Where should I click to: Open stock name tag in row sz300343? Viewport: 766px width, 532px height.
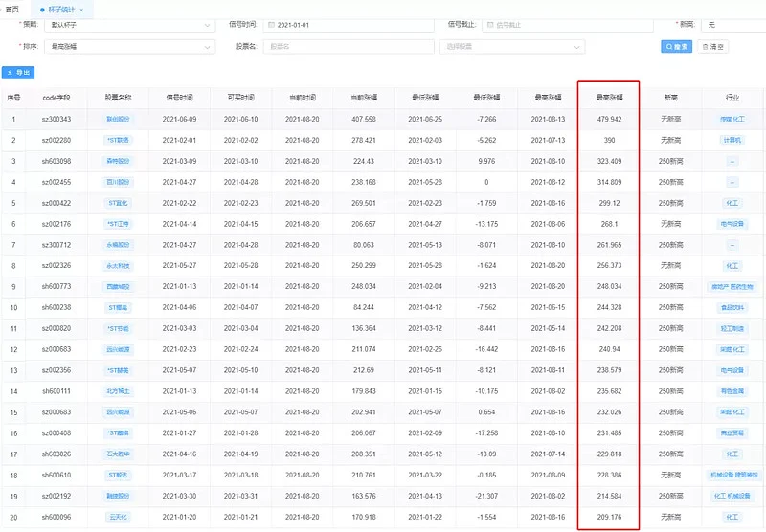(x=118, y=119)
